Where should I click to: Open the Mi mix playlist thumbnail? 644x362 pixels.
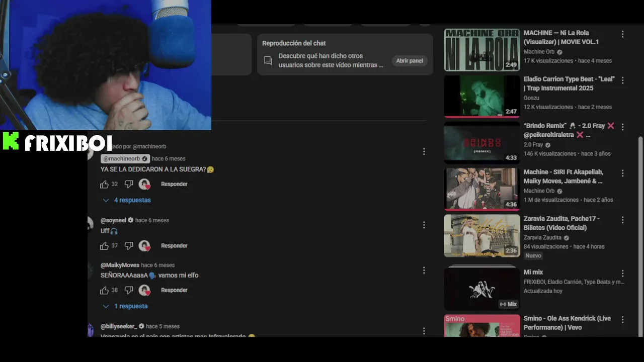pos(482,288)
